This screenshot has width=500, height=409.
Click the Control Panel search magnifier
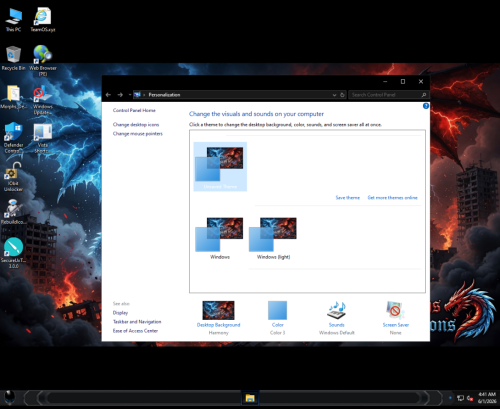coord(424,95)
